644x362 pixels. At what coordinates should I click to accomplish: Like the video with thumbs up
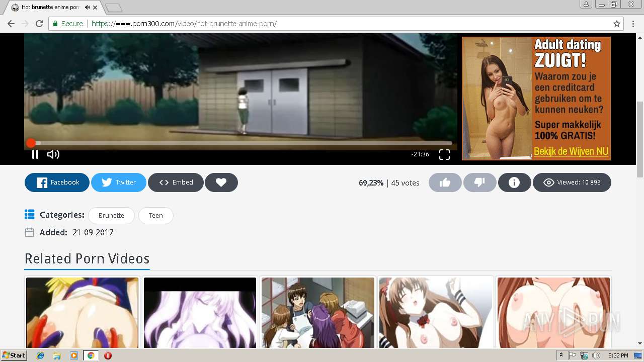pos(445,183)
